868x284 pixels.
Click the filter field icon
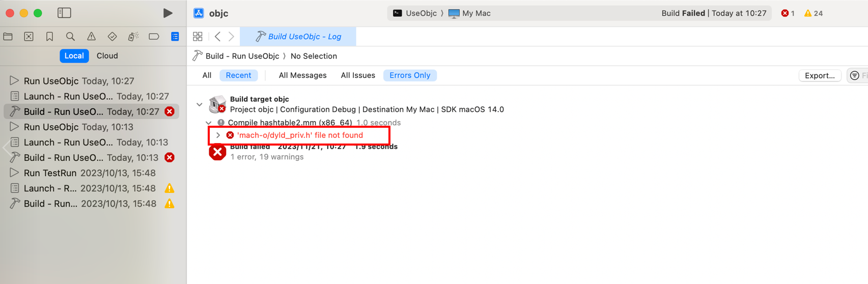(855, 75)
